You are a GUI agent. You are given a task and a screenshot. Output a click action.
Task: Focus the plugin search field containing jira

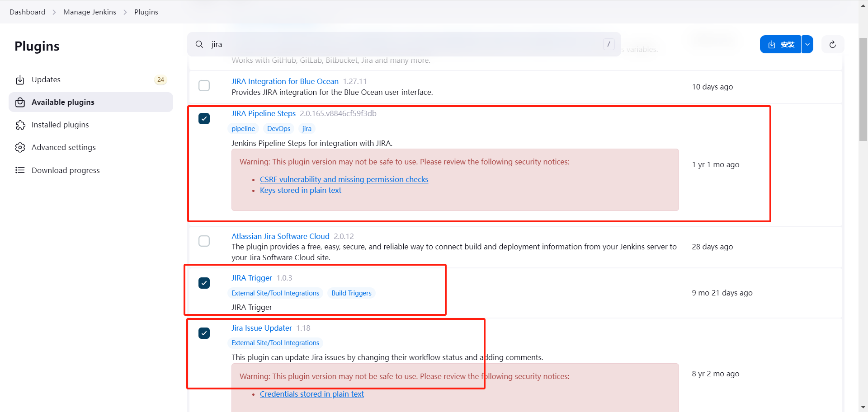coord(404,44)
